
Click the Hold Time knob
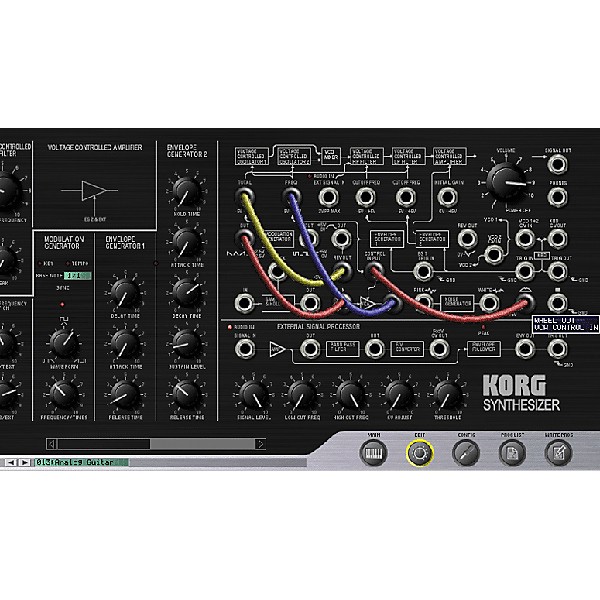186,192
